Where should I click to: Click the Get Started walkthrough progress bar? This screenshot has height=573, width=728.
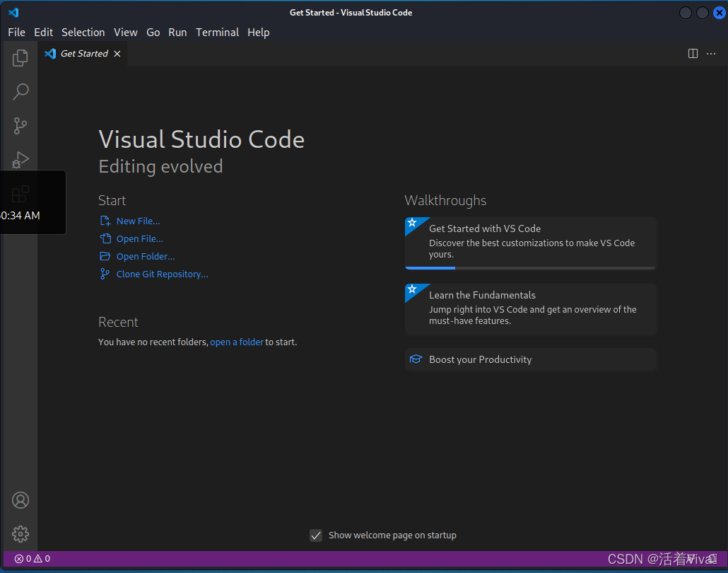[x=530, y=267]
